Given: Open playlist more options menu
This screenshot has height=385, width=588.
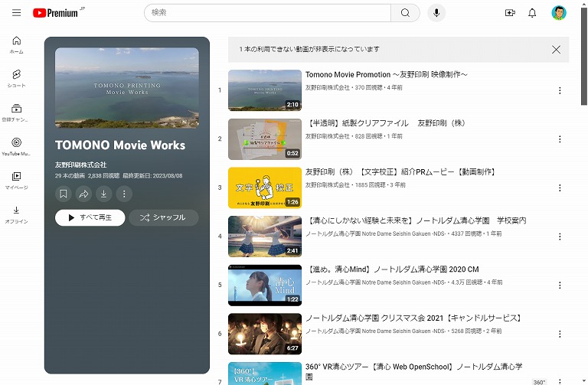Looking at the screenshot, I should tap(123, 194).
